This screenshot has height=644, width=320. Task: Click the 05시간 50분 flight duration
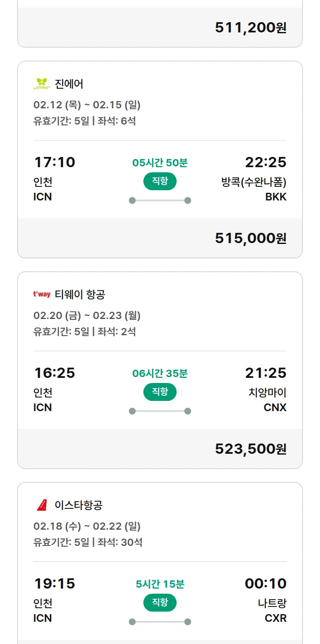pos(160,162)
